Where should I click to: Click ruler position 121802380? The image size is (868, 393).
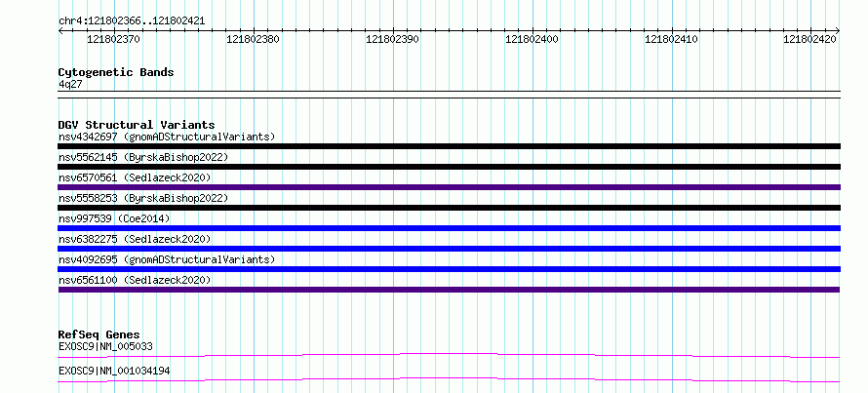[253, 40]
